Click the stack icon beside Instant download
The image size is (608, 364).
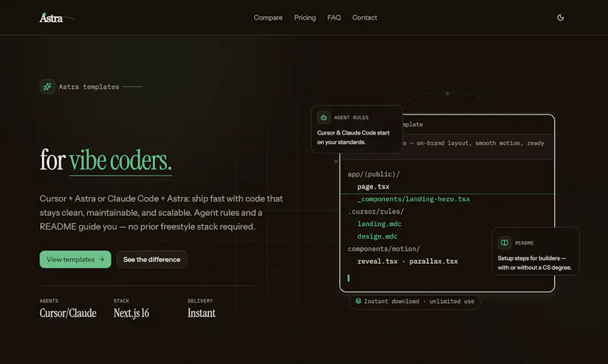click(358, 301)
